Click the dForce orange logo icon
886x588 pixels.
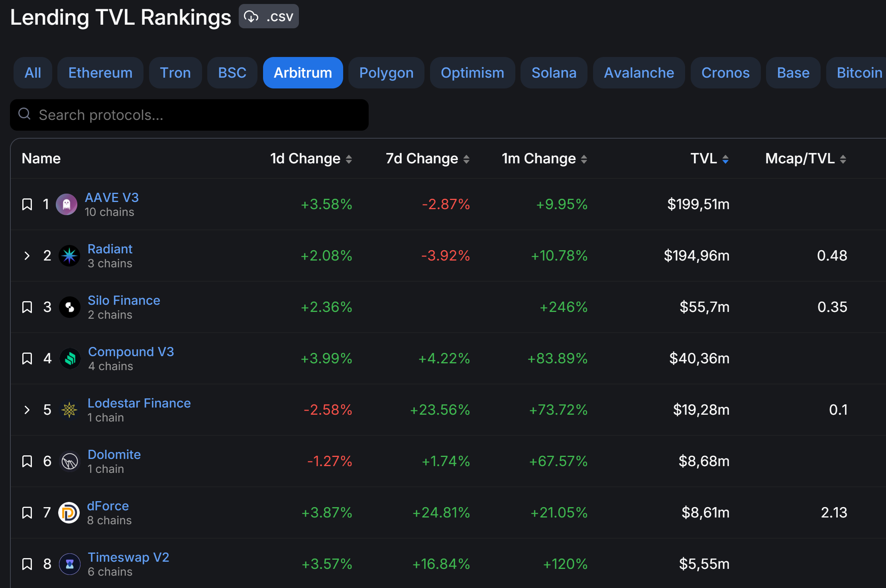[69, 513]
